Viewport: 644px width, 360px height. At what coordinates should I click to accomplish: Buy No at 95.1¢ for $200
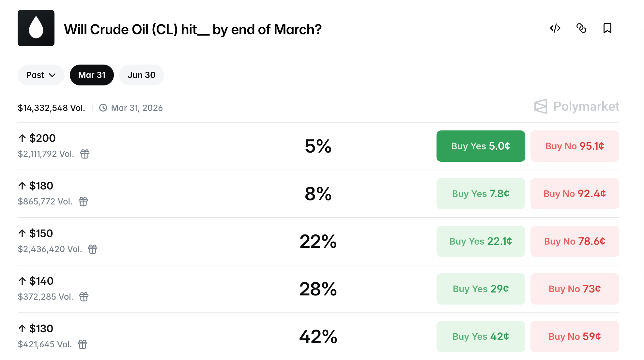(x=575, y=146)
